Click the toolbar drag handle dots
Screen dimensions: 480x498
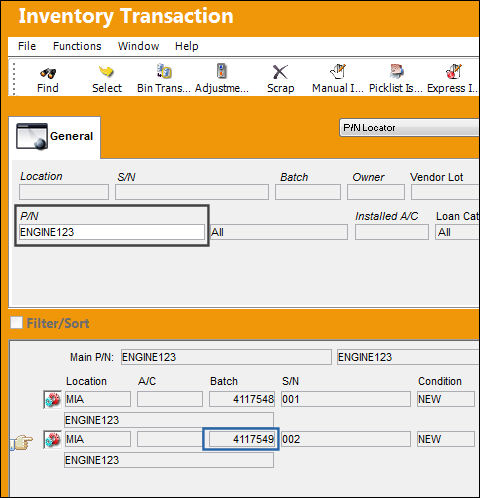click(14, 79)
